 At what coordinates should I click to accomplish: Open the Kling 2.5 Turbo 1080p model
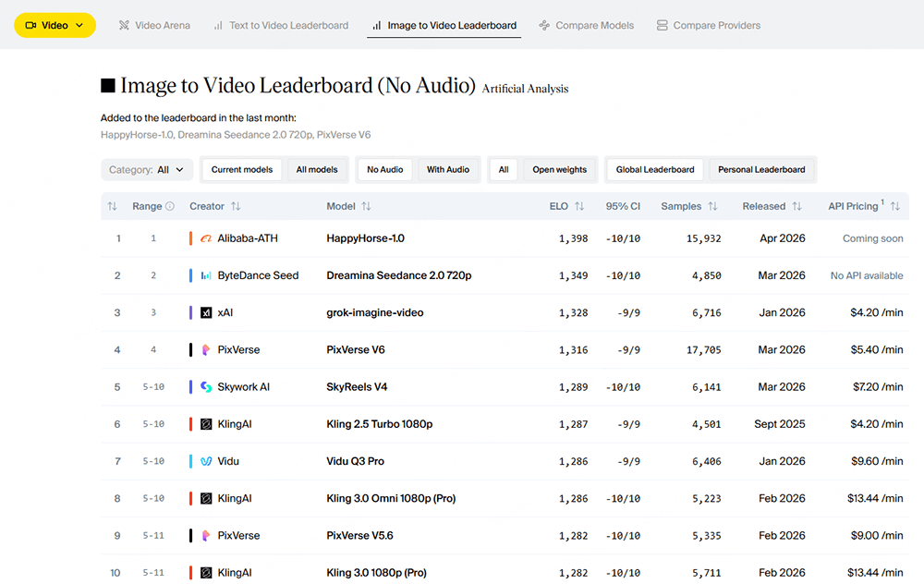(x=380, y=424)
